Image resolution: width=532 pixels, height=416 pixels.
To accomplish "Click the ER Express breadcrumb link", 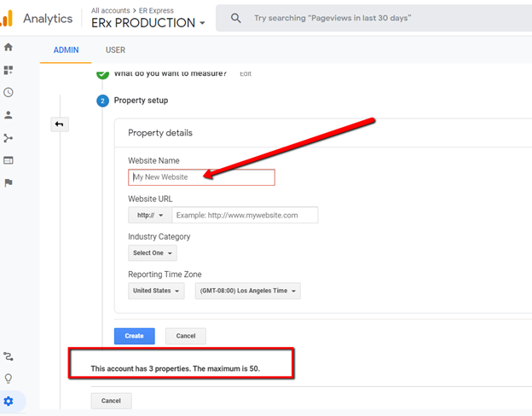I will pyautogui.click(x=156, y=10).
